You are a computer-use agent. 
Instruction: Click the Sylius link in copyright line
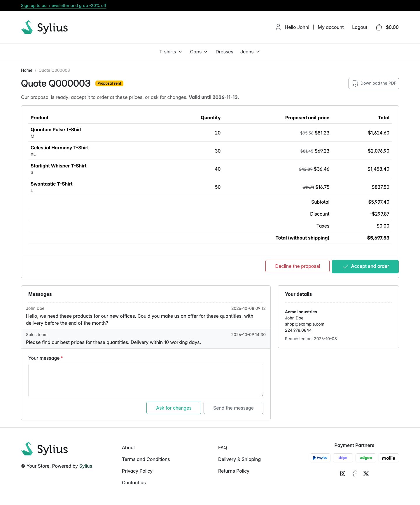click(85, 466)
